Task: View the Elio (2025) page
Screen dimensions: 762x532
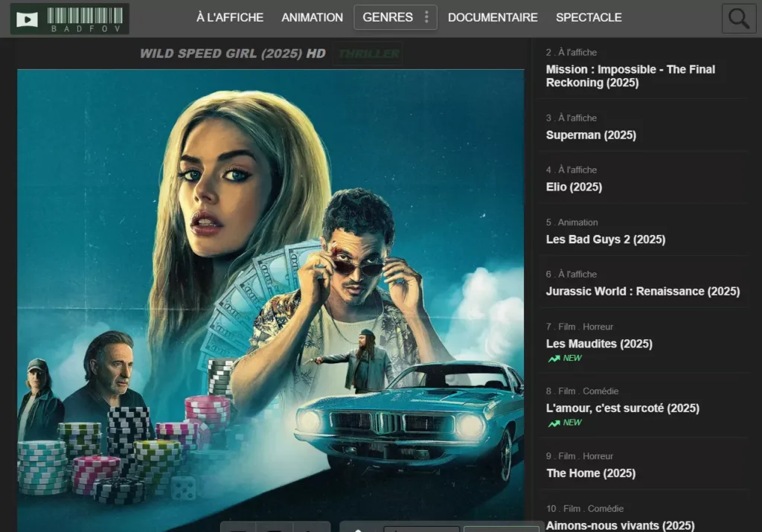Action: tap(574, 187)
